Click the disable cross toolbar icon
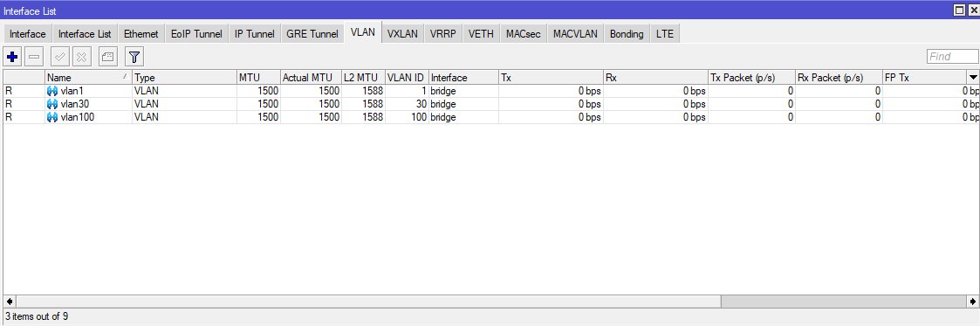 (x=81, y=57)
